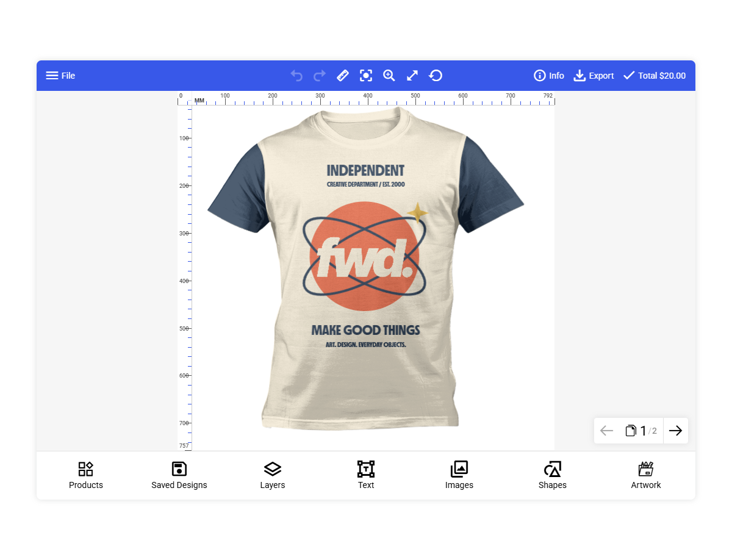This screenshot has width=732, height=560.
Task: Toggle the ruler icon in toolbar
Action: pos(343,76)
